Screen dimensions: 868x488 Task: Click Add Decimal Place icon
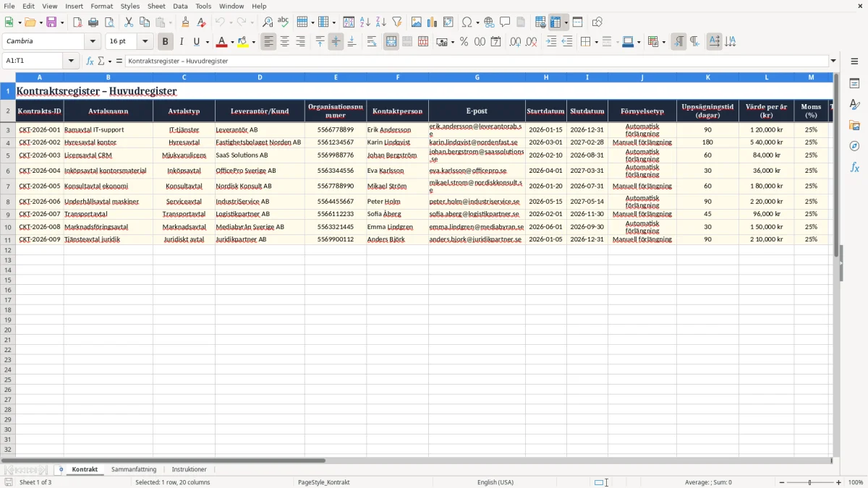click(x=515, y=42)
